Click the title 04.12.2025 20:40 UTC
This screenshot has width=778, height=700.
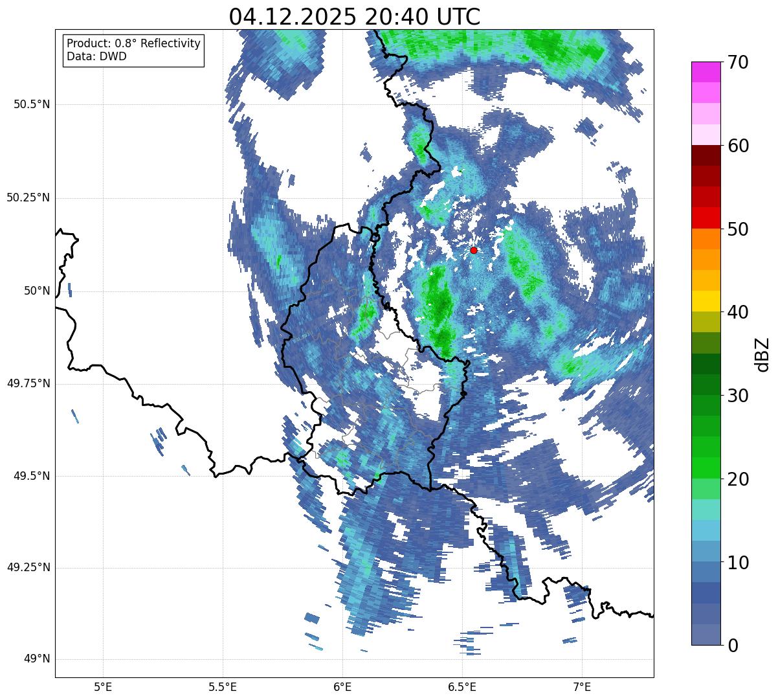coord(355,17)
